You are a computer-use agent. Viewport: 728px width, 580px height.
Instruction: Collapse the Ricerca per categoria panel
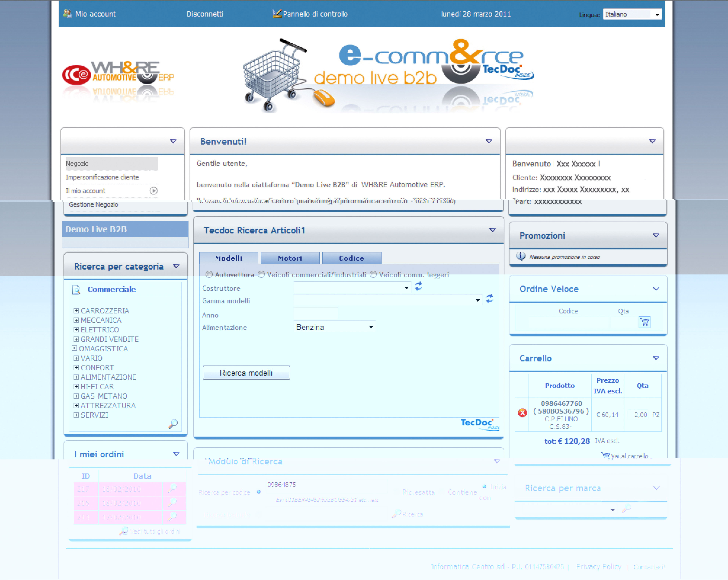click(x=176, y=266)
